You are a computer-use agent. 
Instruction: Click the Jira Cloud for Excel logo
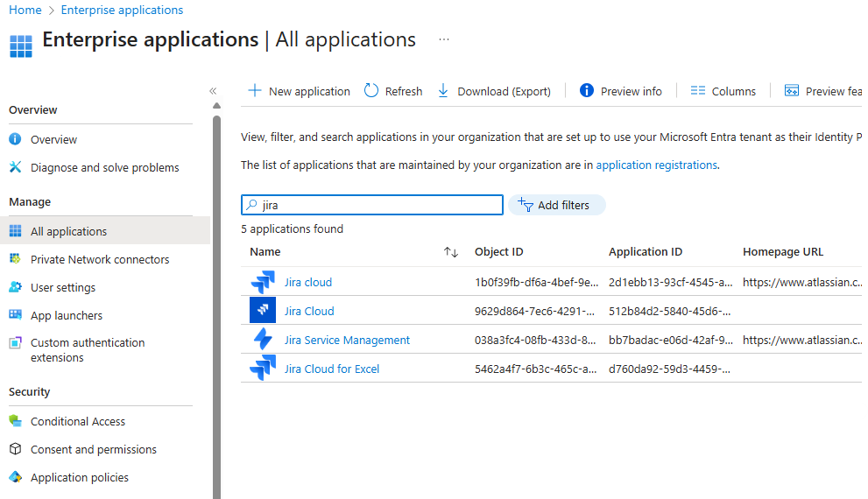tap(263, 368)
